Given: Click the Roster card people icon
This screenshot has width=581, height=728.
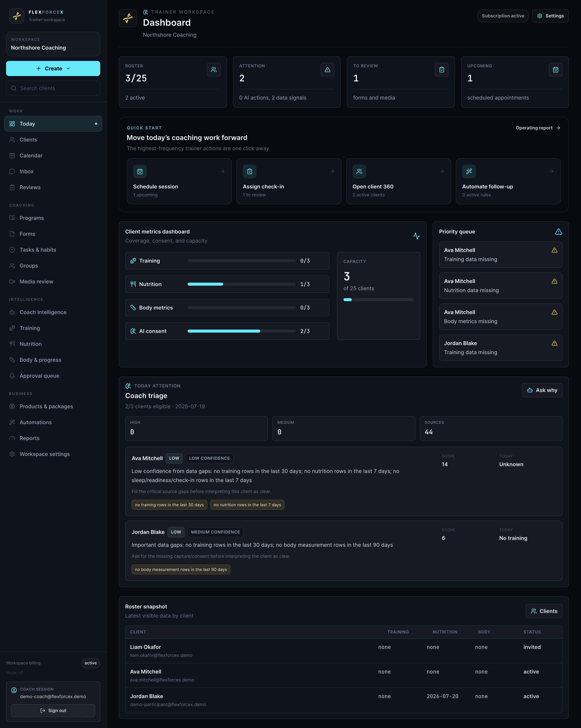Looking at the screenshot, I should (213, 70).
